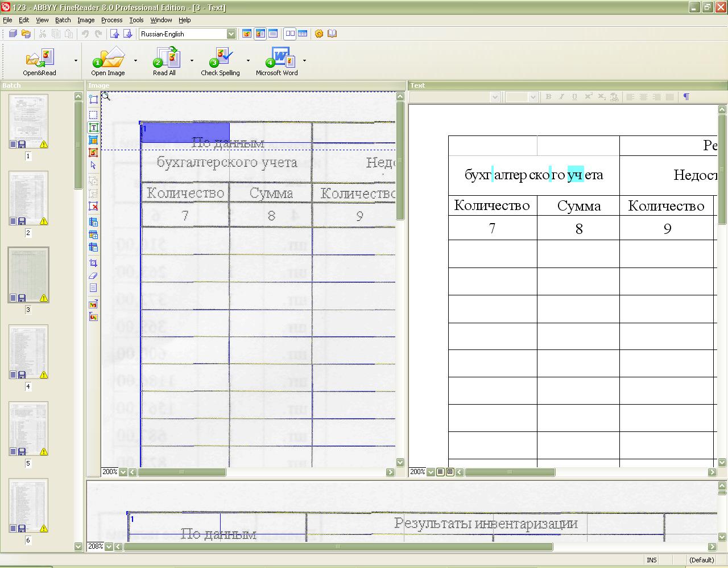
Task: Toggle the table details view button
Action: (x=303, y=34)
